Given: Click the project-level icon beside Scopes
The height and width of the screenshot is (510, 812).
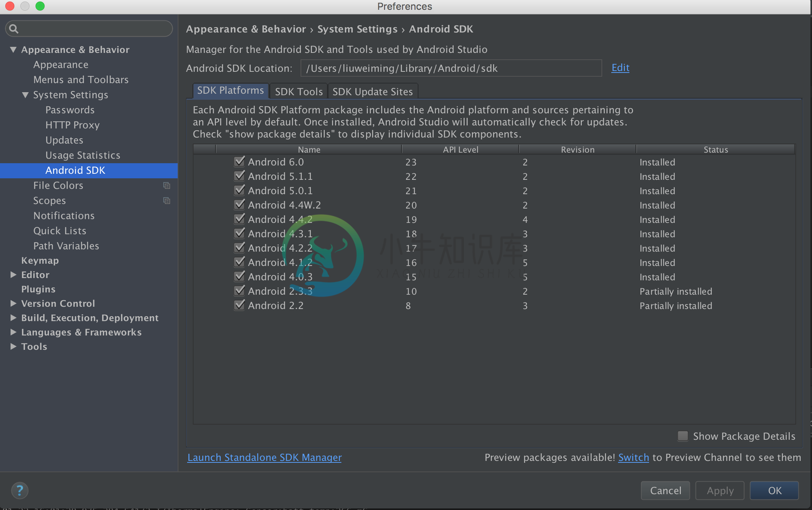Looking at the screenshot, I should pyautogui.click(x=166, y=201).
